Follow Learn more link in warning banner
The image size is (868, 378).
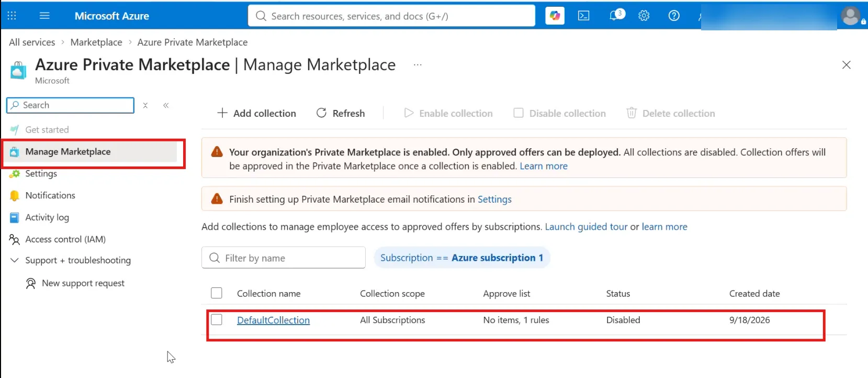click(544, 166)
